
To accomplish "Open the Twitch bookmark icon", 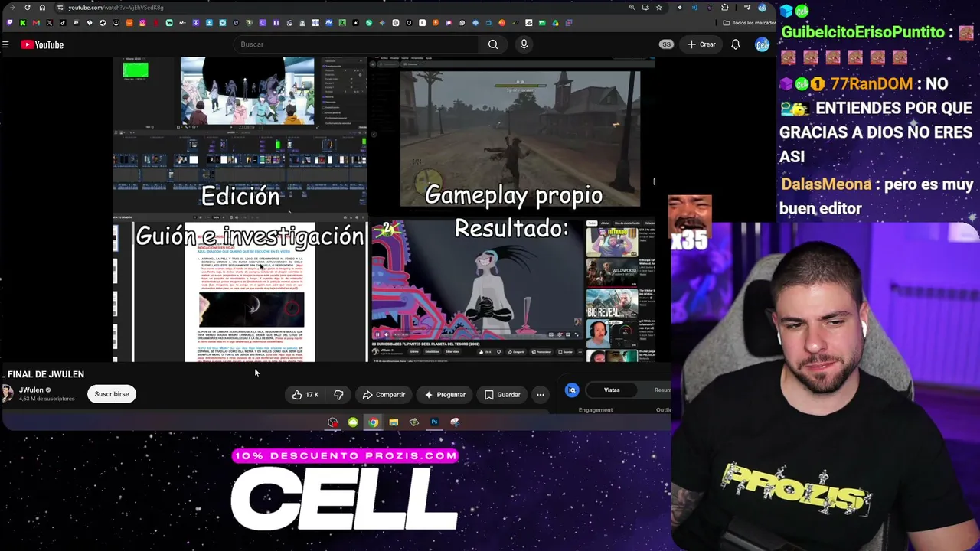I will 10,23.
